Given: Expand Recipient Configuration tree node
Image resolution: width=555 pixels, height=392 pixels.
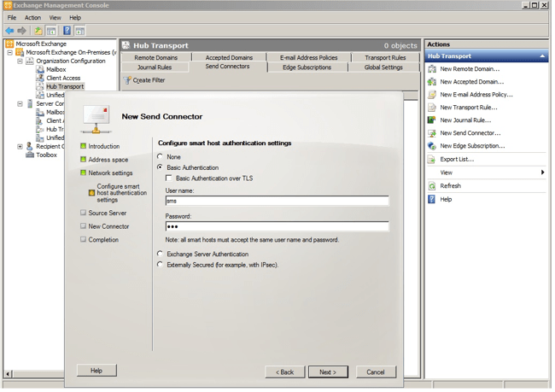Looking at the screenshot, I should 20,147.
